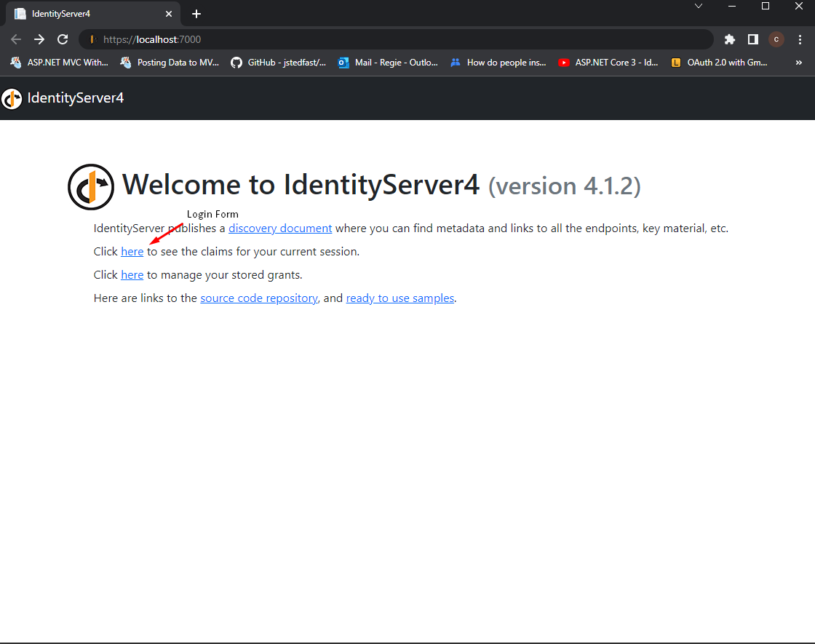Screen dimensions: 815x644
Task: Open the Chrome three-dot menu
Action: pyautogui.click(x=800, y=39)
